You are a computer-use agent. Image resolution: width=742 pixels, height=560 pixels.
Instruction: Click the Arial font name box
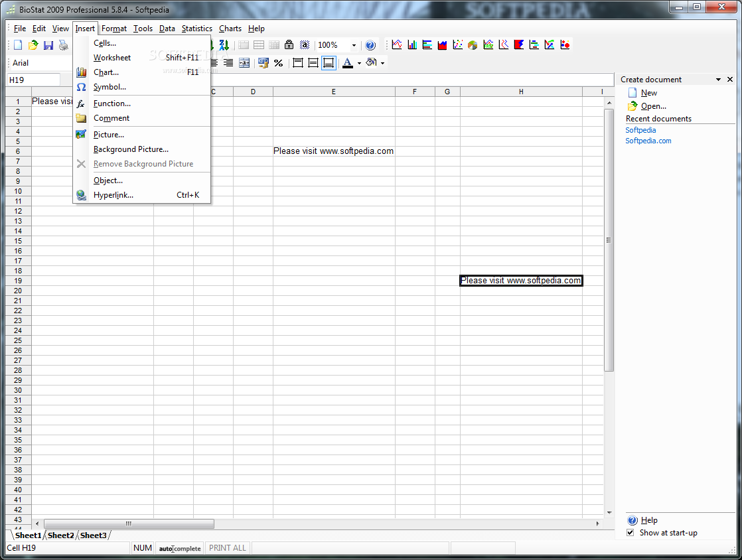40,63
